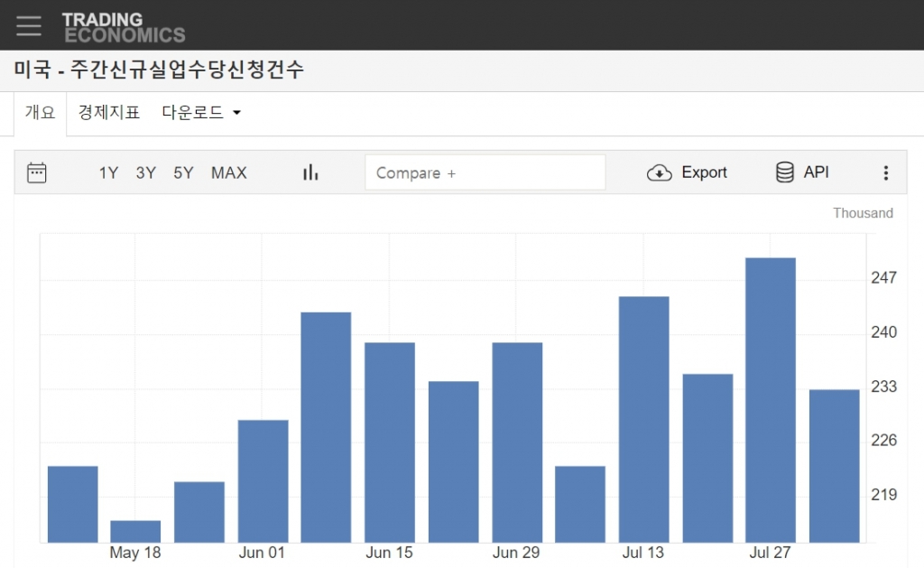The image size is (924, 568).
Task: Switch to the 개요 tab
Action: click(x=41, y=113)
